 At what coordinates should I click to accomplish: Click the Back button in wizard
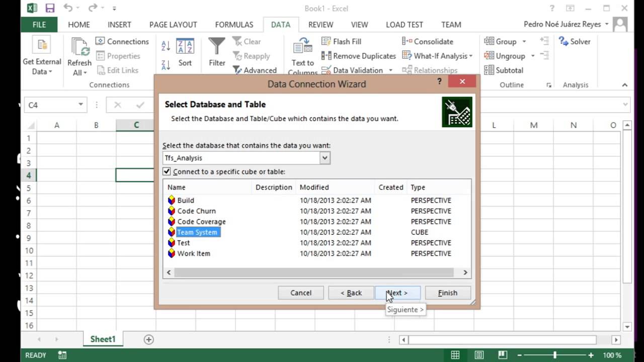coord(351,293)
